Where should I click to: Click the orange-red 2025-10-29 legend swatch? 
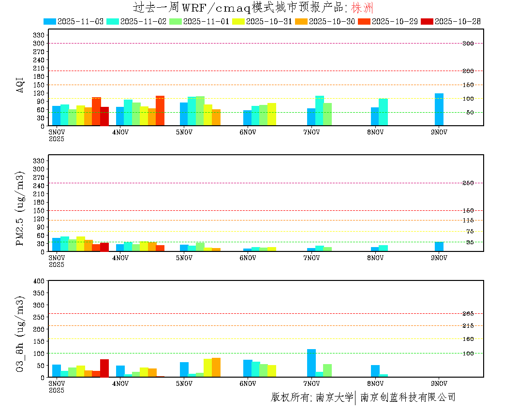[364, 21]
